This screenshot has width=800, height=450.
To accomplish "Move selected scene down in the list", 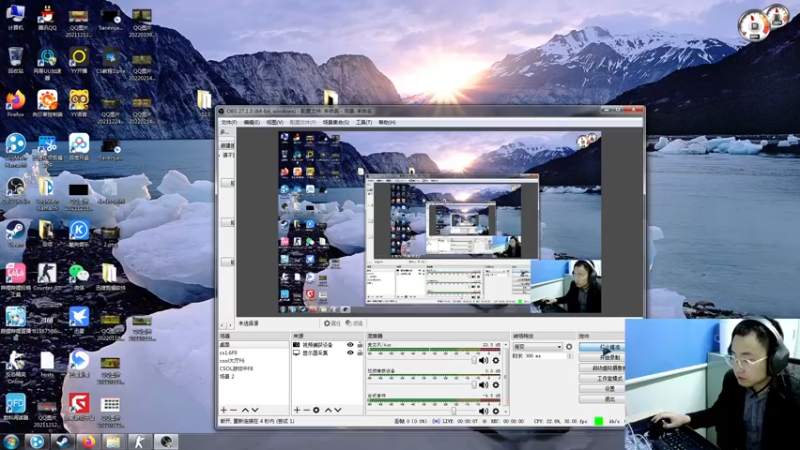I will pyautogui.click(x=255, y=410).
